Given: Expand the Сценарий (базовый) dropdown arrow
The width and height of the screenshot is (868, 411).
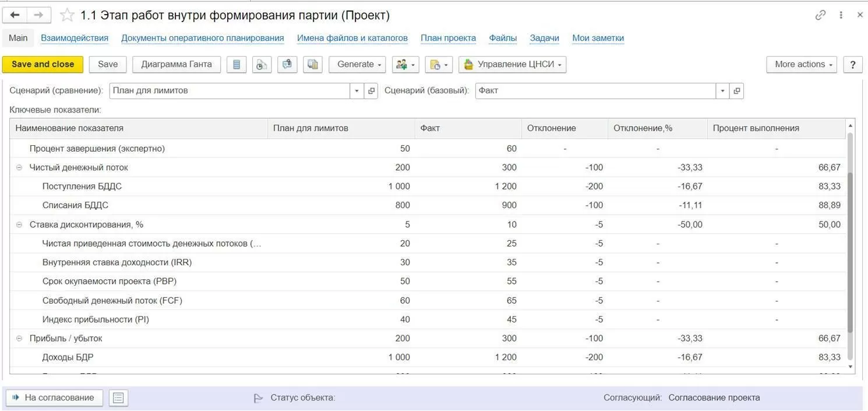Looking at the screenshot, I should [x=723, y=91].
